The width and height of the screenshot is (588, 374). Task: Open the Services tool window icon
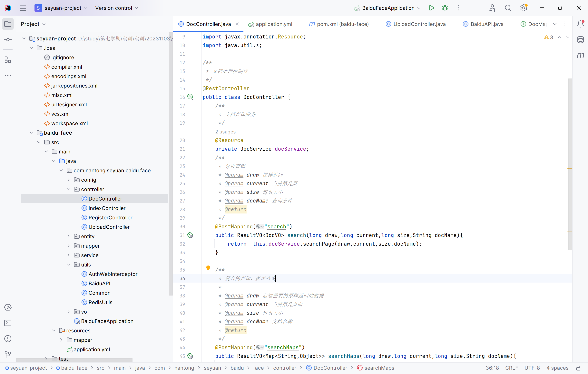[x=8, y=307]
